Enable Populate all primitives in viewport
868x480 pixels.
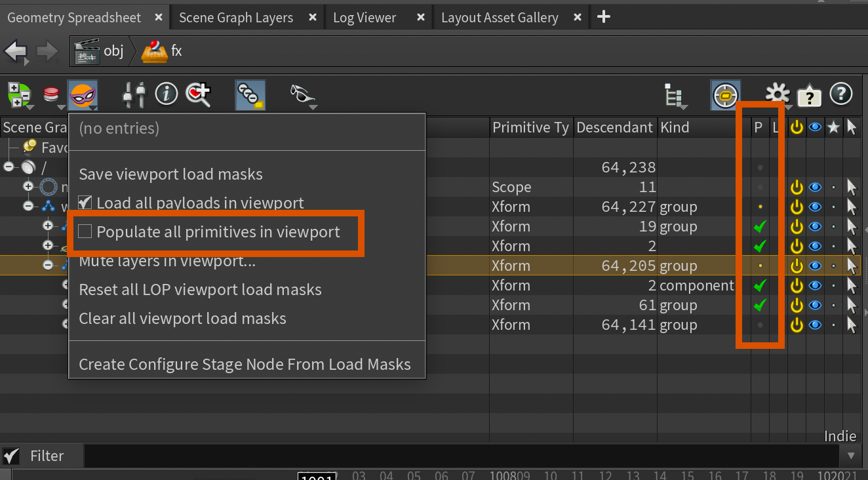click(x=85, y=231)
